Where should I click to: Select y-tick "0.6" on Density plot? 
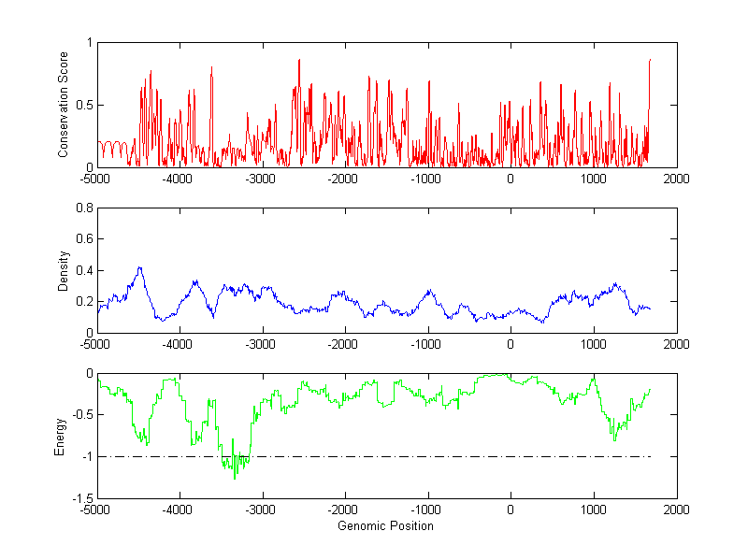[x=84, y=239]
